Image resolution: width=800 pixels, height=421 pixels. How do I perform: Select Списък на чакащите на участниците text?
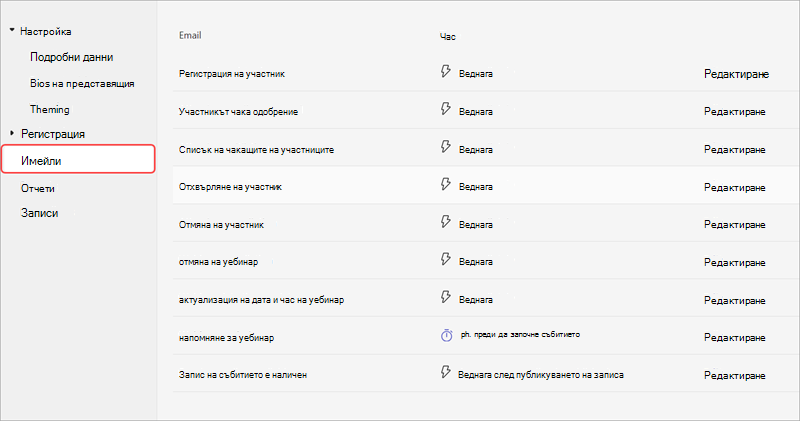pos(256,150)
